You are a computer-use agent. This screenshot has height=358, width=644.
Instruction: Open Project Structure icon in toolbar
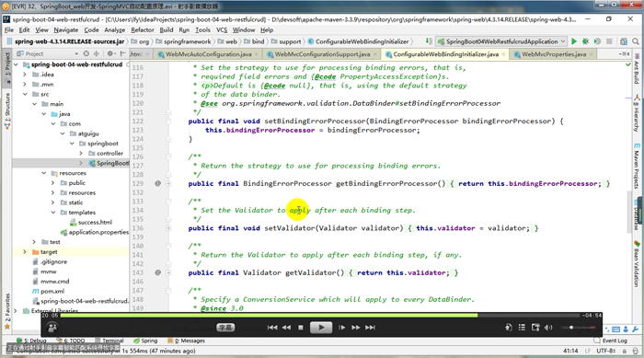click(624, 41)
